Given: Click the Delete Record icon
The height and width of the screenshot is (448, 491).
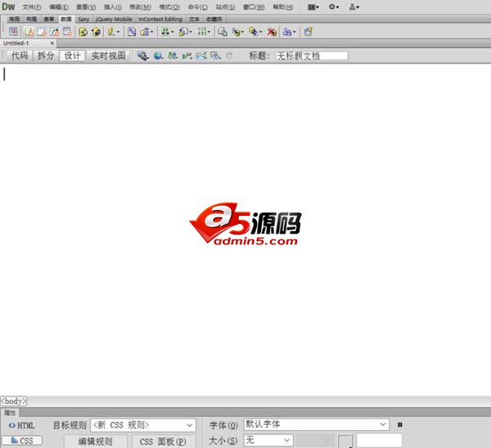Looking at the screenshot, I should [x=272, y=32].
